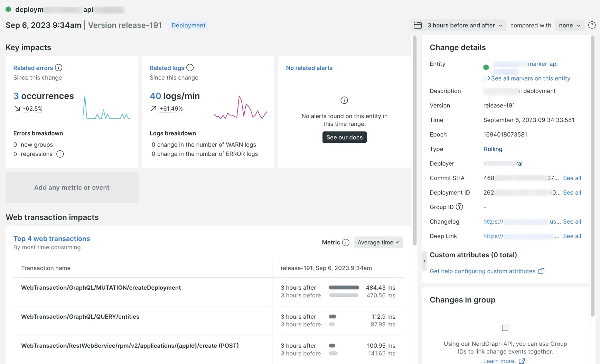Image resolution: width=600 pixels, height=364 pixels.
Task: Select the createDeployment MUTATION transaction row
Action: [x=208, y=292]
